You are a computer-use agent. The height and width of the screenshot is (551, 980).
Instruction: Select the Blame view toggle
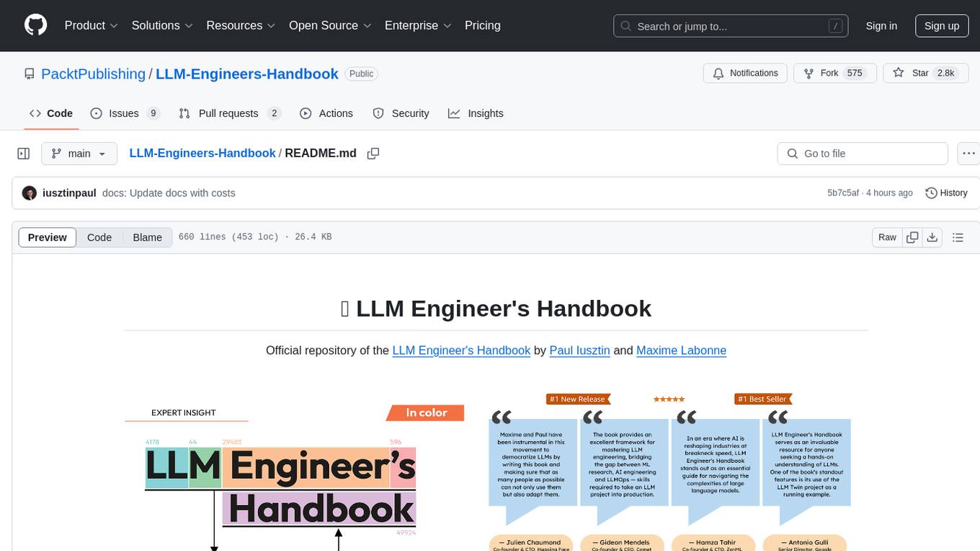(148, 237)
